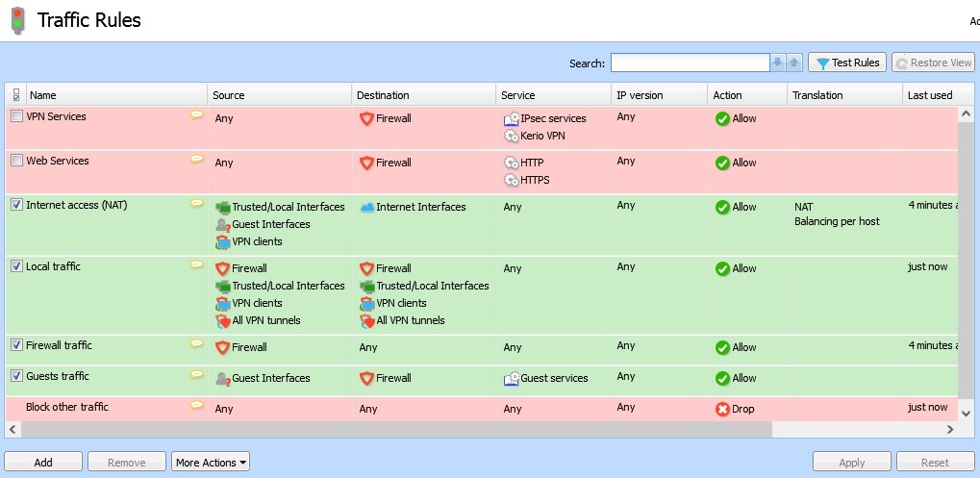The width and height of the screenshot is (980, 478).
Task: Uncheck the Internet access (NAT) rule
Action: coord(16,205)
